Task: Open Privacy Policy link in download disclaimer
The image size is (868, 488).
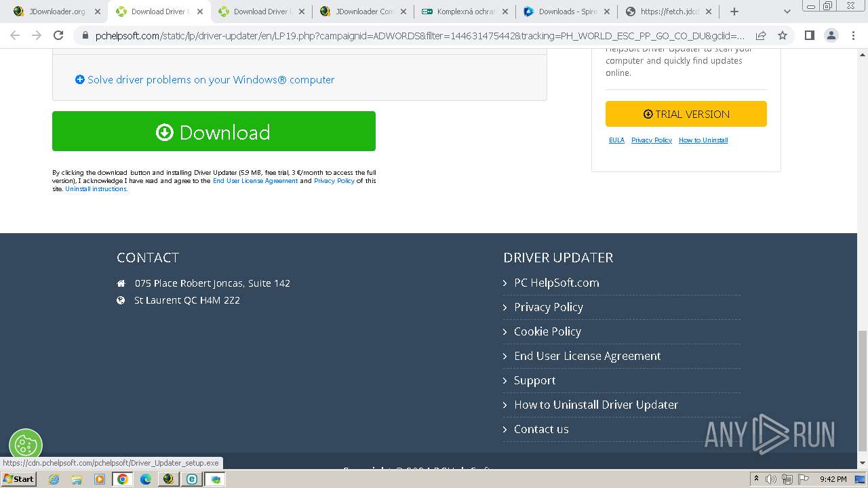Action: point(334,181)
